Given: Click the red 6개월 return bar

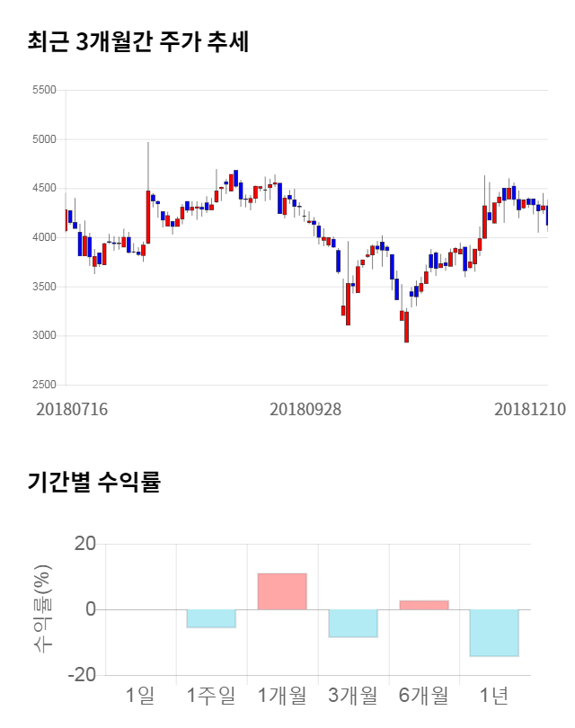Looking at the screenshot, I should click(424, 605).
